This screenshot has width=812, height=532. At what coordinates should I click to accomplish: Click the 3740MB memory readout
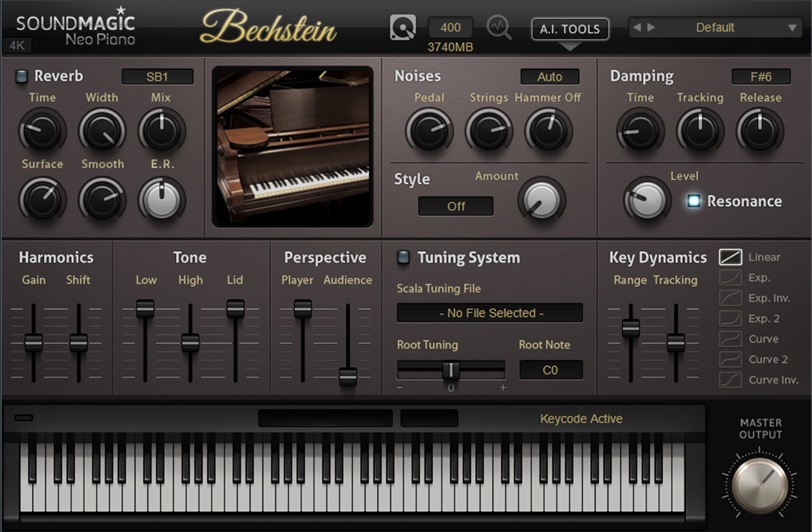click(x=451, y=47)
